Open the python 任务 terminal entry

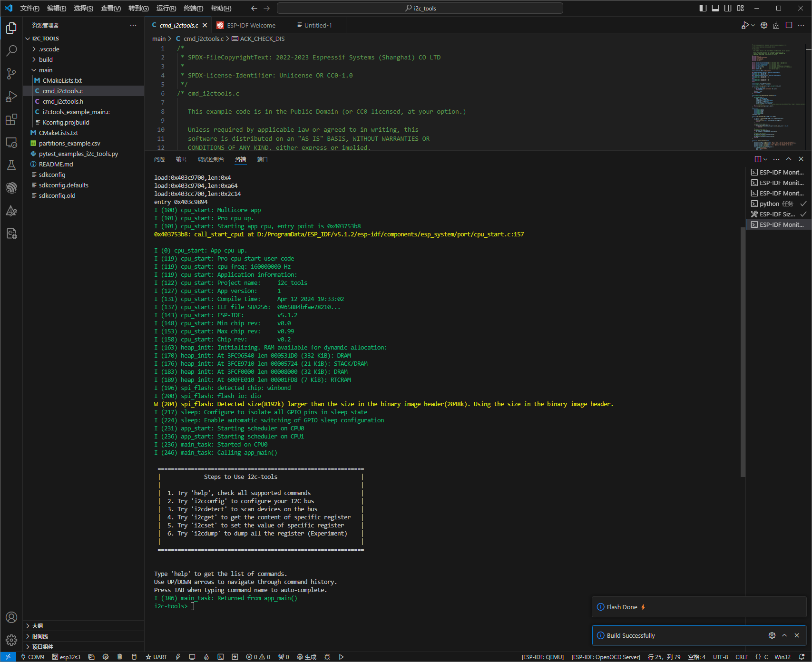[778, 204]
